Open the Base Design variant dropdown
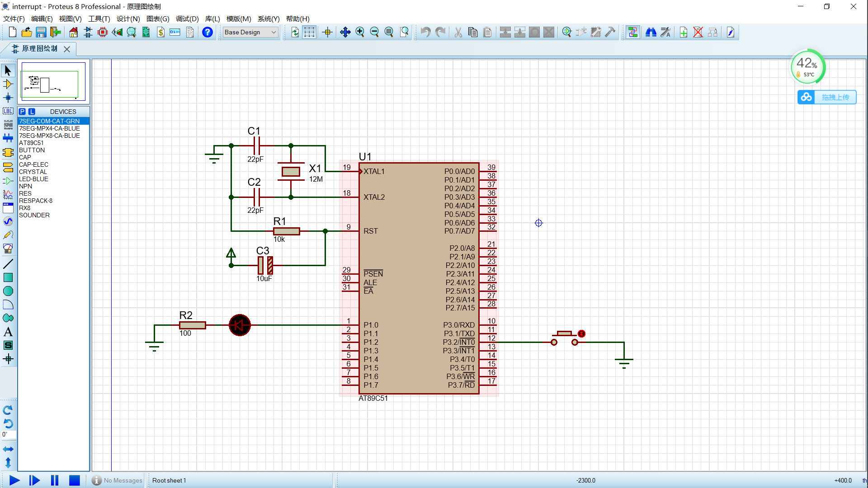The height and width of the screenshot is (488, 868). pos(250,32)
